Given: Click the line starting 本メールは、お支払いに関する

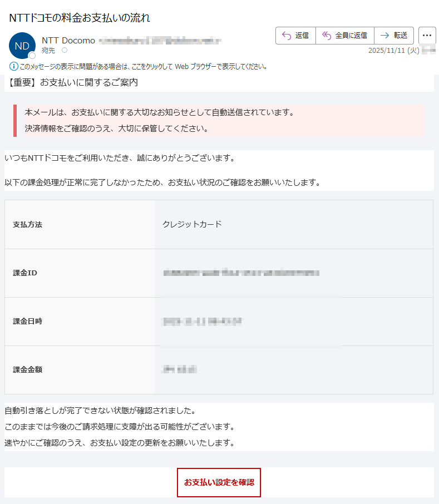Looking at the screenshot, I should coord(159,112).
